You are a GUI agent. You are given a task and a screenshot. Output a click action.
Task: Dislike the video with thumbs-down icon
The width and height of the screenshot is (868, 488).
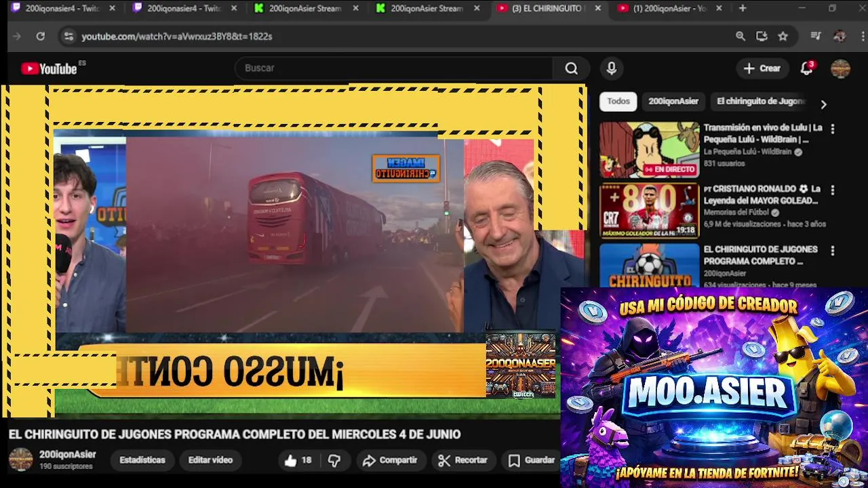(x=334, y=460)
